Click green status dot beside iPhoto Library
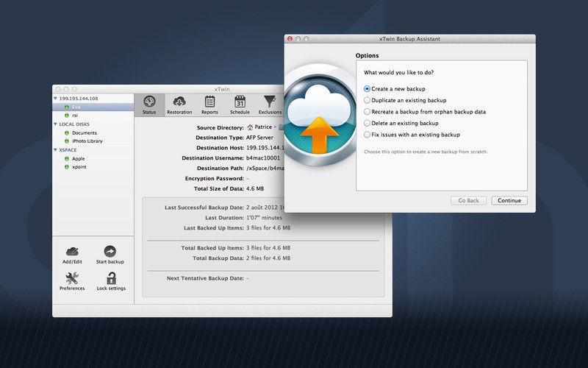588x368 pixels. (67, 141)
